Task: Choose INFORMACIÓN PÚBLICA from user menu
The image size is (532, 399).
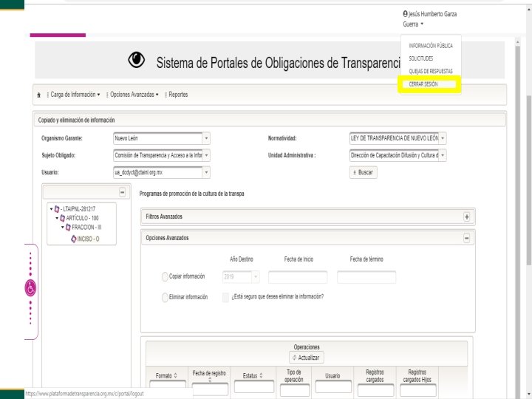Action: pyautogui.click(x=431, y=46)
